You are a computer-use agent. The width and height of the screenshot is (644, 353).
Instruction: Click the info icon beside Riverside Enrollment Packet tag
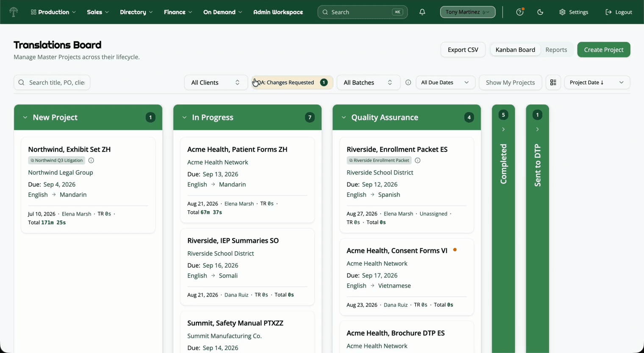(x=418, y=160)
